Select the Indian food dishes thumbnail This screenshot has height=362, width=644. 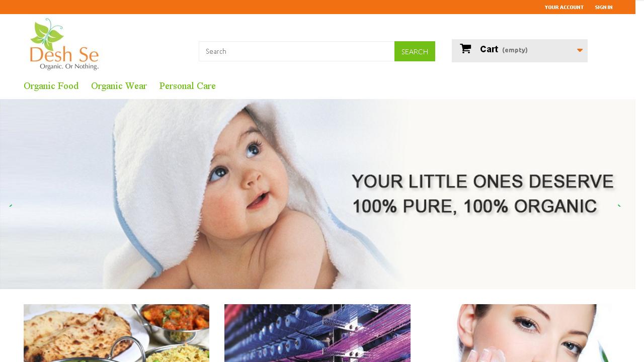(x=116, y=333)
